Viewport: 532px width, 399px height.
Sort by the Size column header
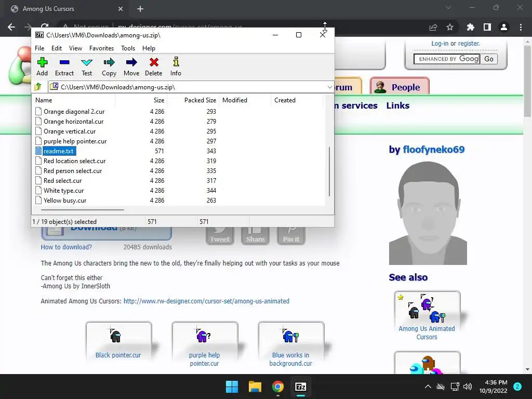coord(141,100)
